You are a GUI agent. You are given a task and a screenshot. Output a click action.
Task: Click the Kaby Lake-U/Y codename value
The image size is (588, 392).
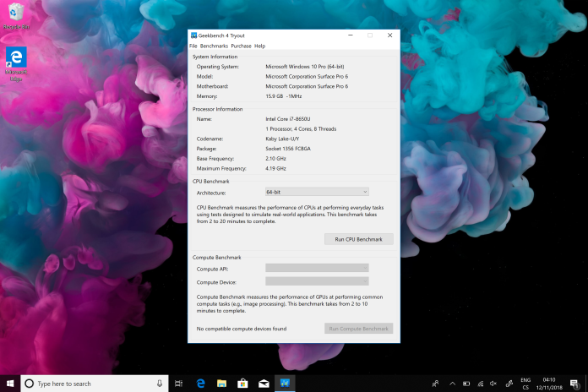tap(282, 139)
